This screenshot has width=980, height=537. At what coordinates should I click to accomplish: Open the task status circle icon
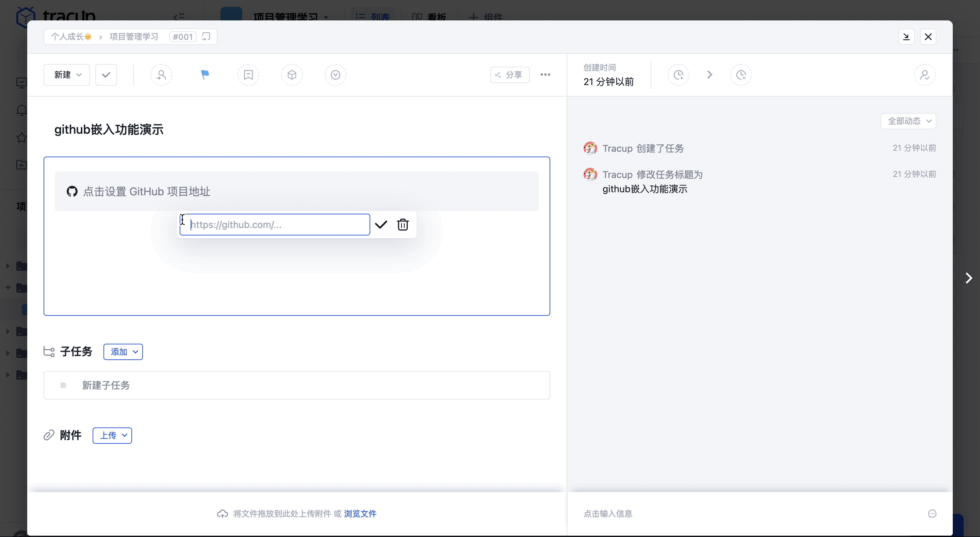335,75
